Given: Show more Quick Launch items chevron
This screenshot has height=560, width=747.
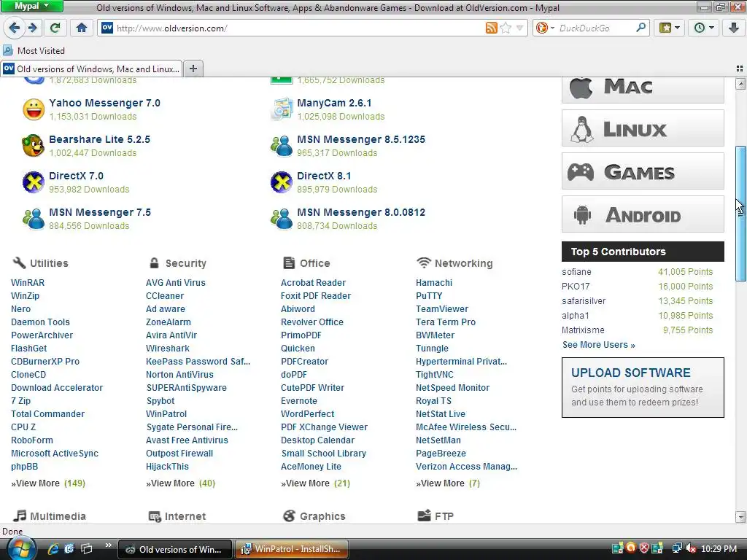Looking at the screenshot, I should click(108, 545).
